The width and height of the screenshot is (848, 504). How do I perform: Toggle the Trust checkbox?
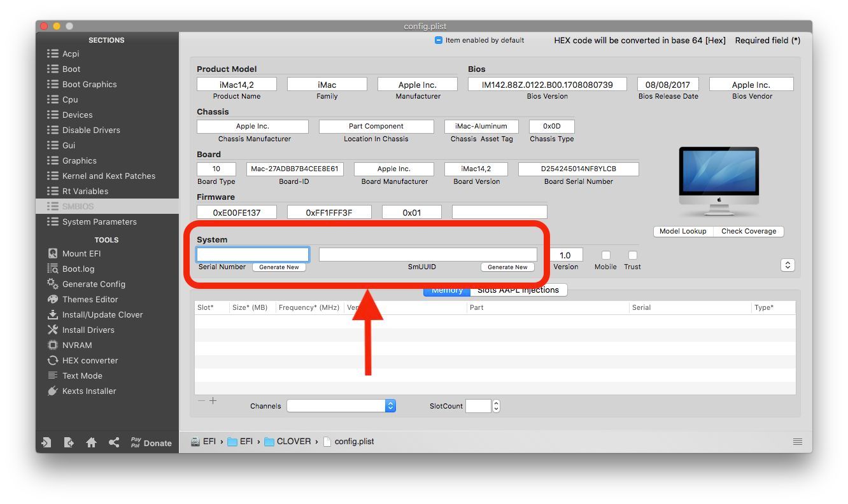pos(632,255)
